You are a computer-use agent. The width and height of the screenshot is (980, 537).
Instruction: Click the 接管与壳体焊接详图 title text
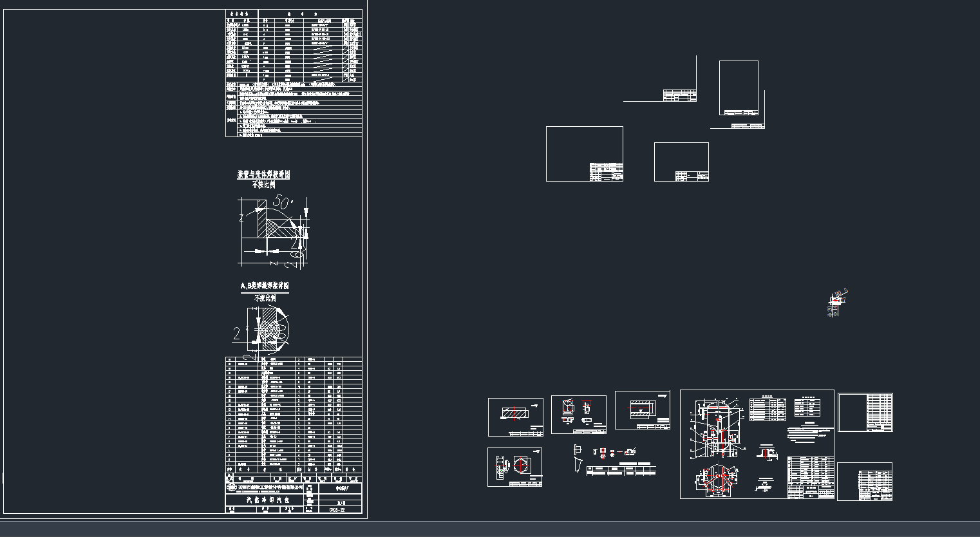263,174
